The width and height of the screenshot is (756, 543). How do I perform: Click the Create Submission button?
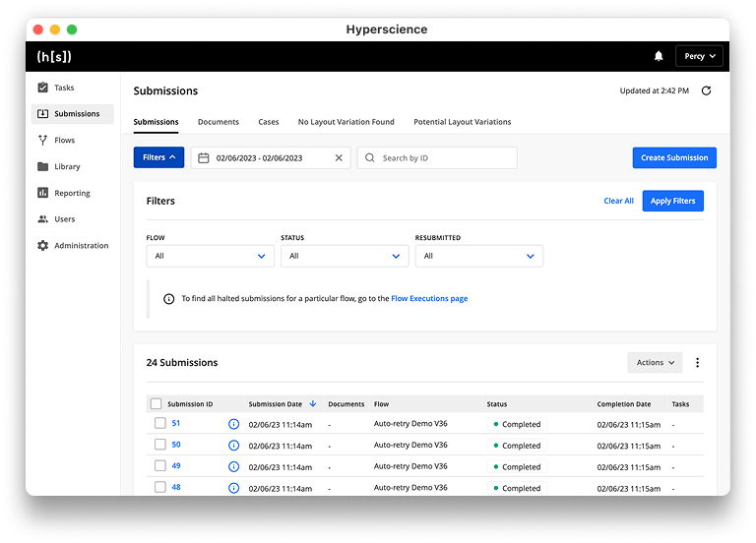click(674, 157)
